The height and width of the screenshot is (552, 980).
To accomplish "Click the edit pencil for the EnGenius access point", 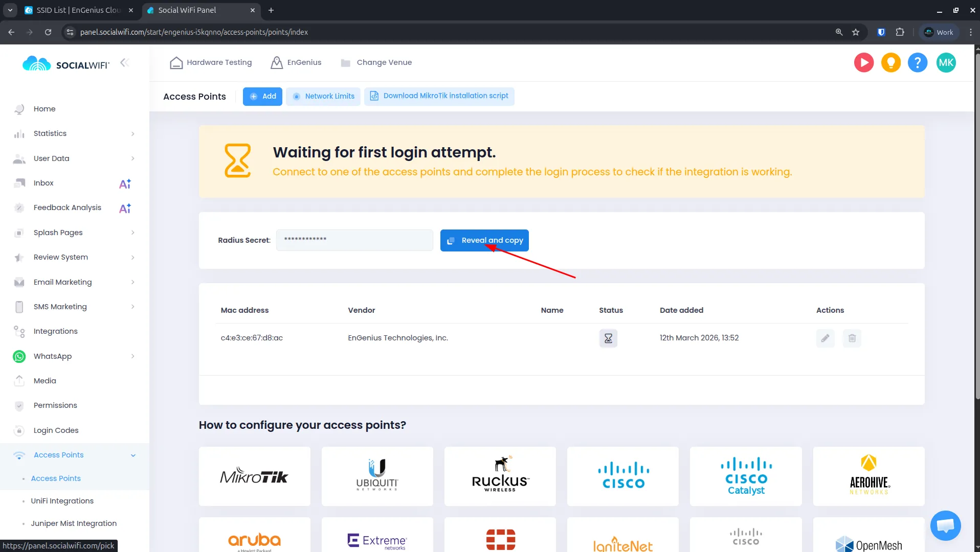I will [x=825, y=338].
